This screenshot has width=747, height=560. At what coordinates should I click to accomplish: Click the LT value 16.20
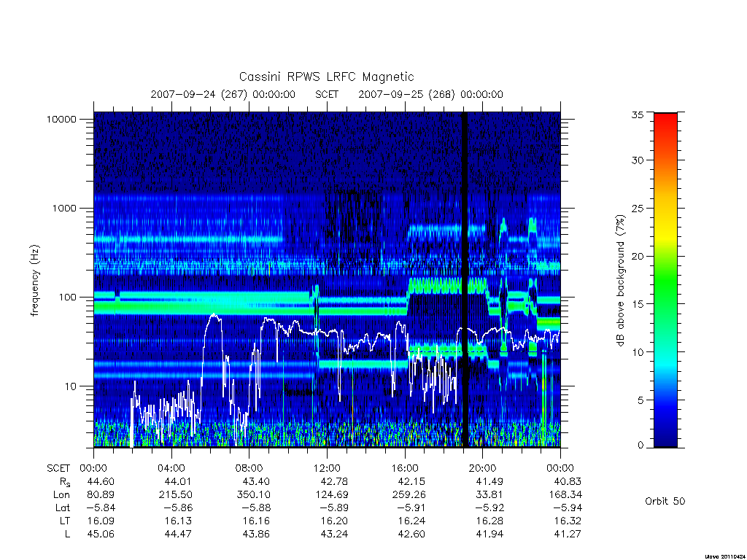click(x=334, y=521)
